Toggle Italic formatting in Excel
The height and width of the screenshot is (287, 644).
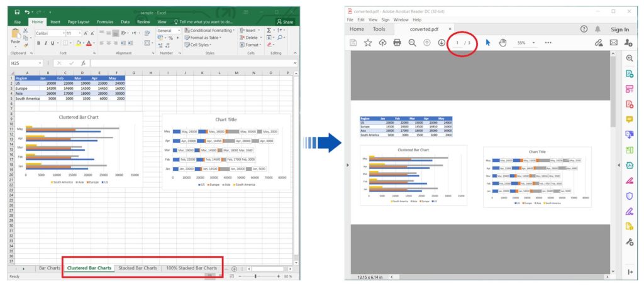[x=46, y=43]
